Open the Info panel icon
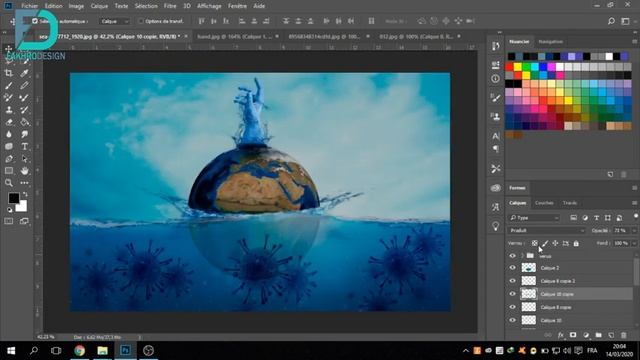Screen dimensions: 640x360 tap(496, 78)
